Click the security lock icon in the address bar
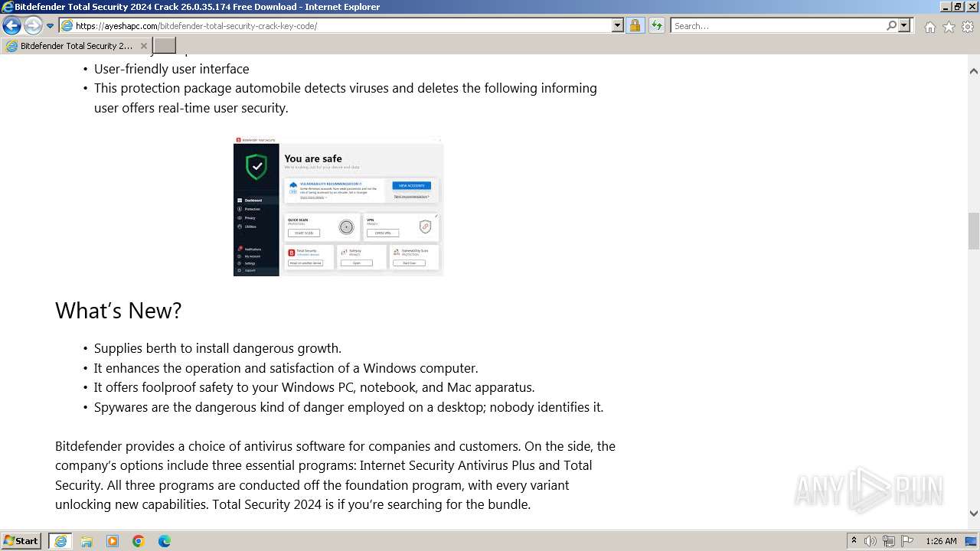The image size is (980, 551). pos(635,26)
